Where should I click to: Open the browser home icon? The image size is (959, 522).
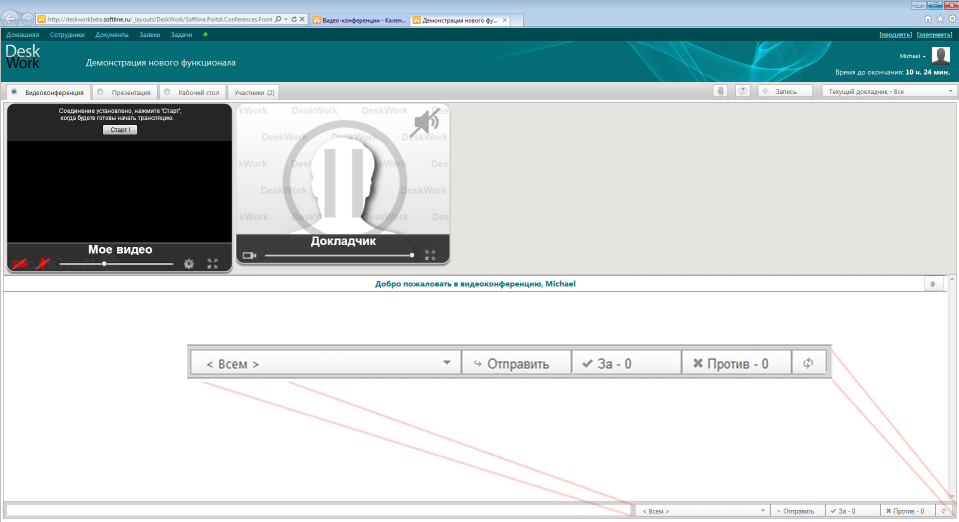[x=928, y=19]
